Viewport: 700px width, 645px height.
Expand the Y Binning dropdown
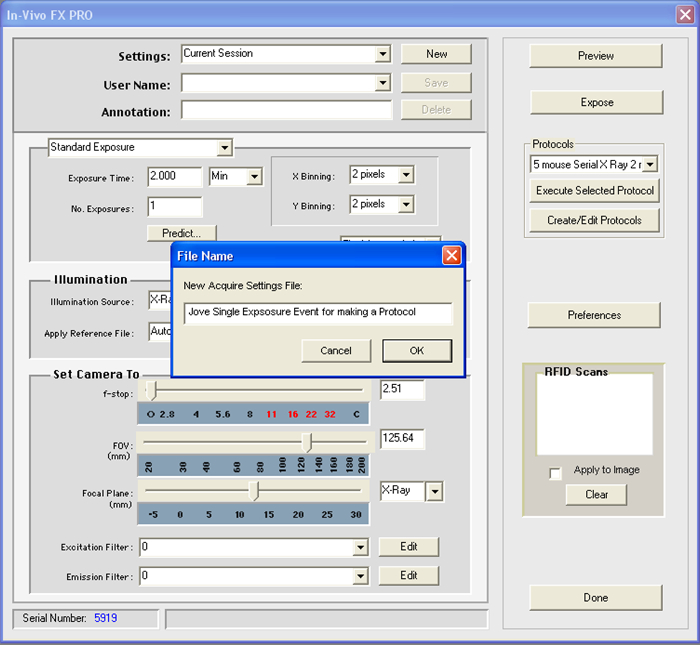point(406,204)
